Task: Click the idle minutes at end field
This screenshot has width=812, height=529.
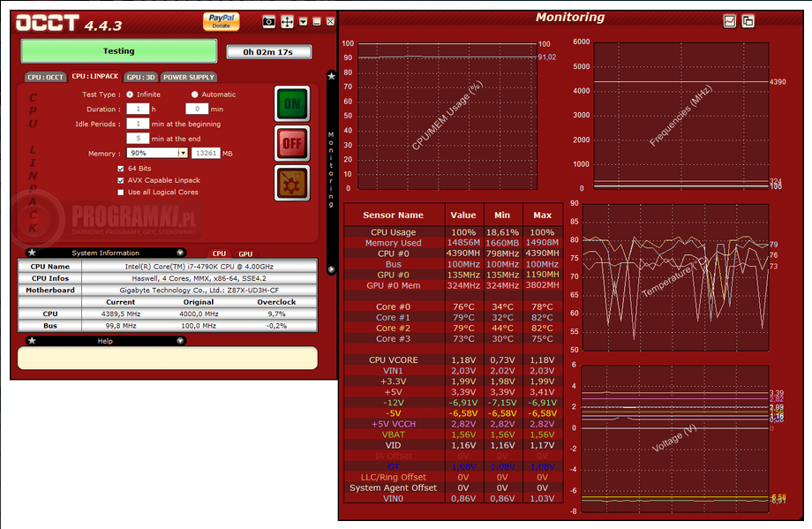Action: (139, 139)
